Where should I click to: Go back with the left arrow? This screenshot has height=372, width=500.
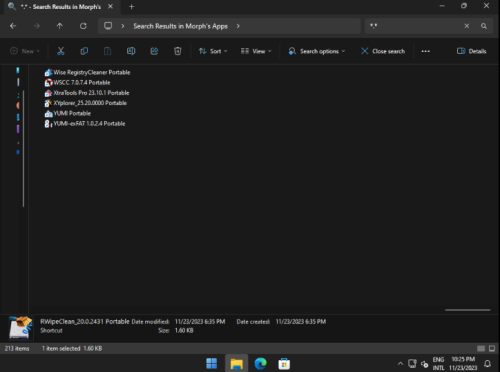click(13, 26)
